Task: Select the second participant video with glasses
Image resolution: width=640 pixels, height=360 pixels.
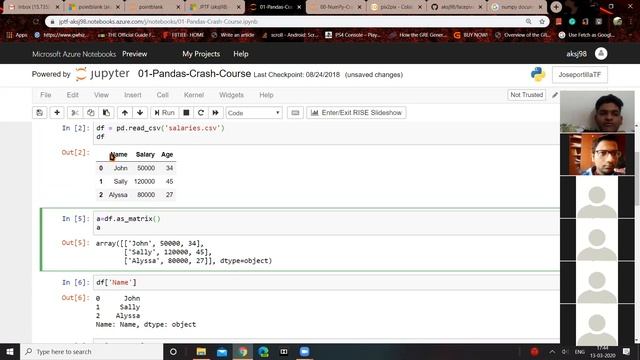Action: coord(597,155)
